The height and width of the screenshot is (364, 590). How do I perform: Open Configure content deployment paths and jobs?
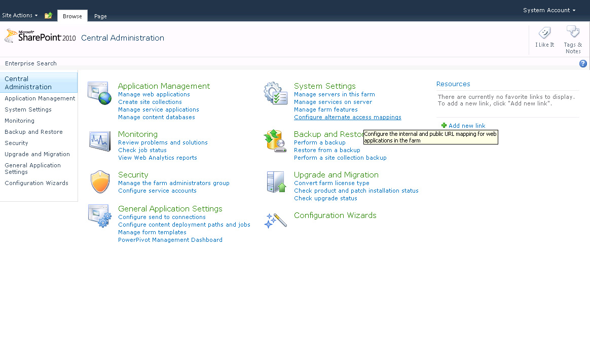(184, 225)
